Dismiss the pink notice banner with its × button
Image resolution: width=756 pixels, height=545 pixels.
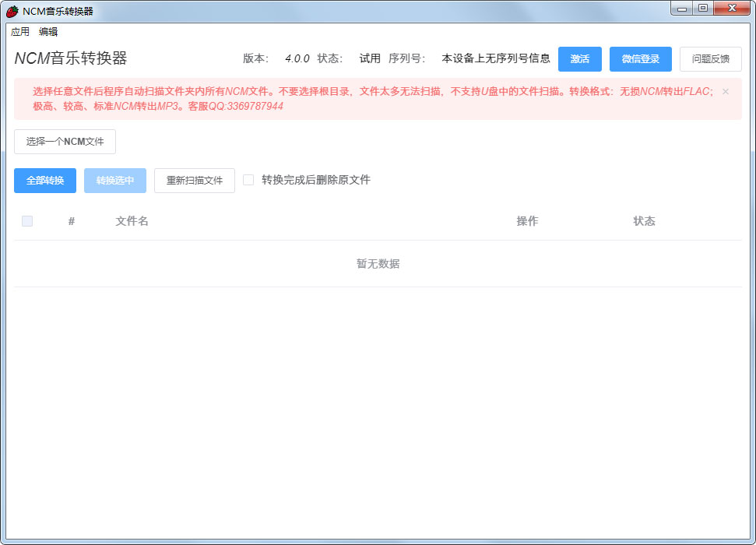point(725,91)
